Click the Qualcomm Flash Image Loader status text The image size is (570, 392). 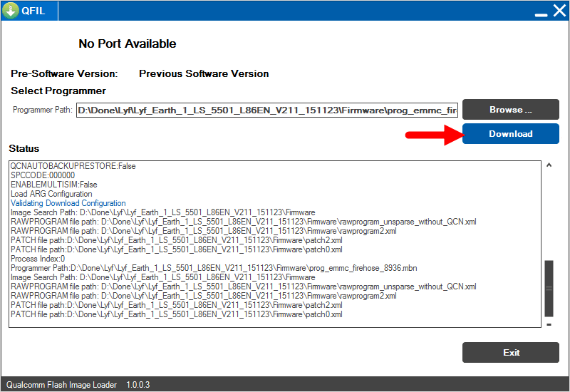click(x=62, y=385)
